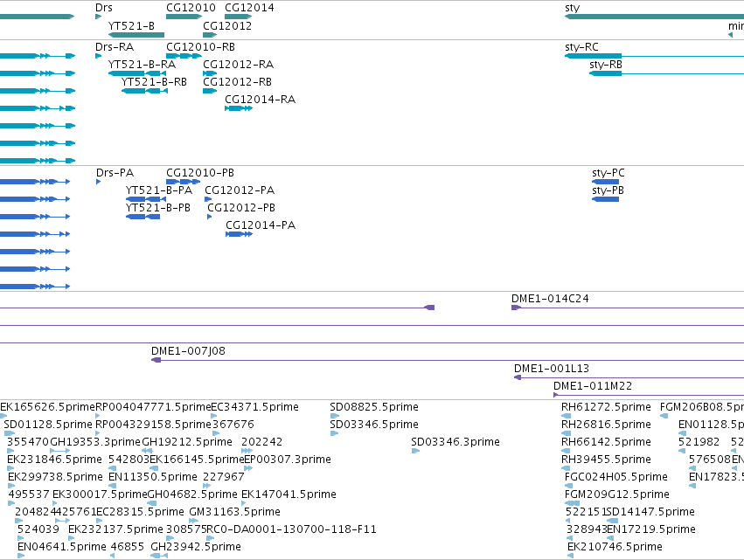Click the 202242 EST label
This screenshot has width=744, height=560.
[x=262, y=442]
